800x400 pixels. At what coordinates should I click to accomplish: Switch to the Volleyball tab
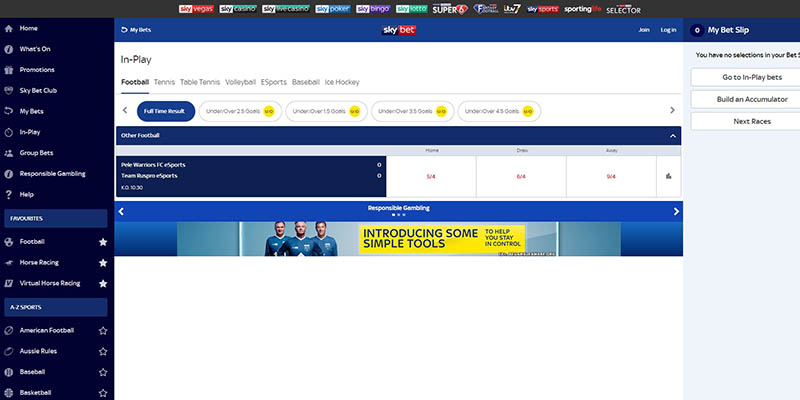240,82
